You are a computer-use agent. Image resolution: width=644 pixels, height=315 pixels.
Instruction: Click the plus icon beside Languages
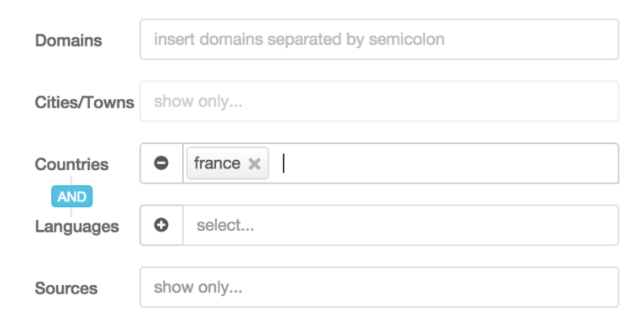point(162,226)
